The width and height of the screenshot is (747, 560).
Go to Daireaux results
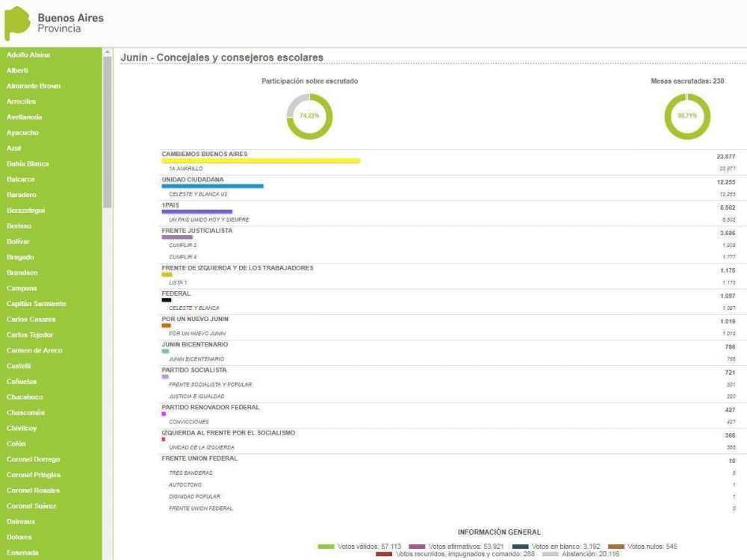21,521
